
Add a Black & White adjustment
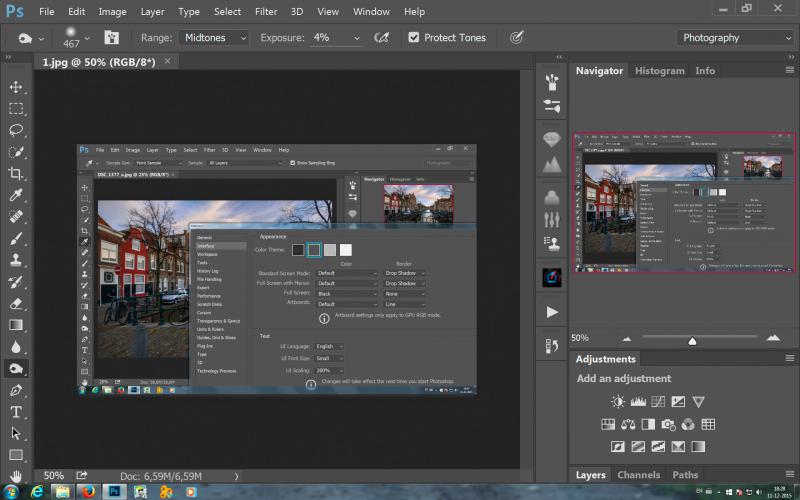[648, 424]
